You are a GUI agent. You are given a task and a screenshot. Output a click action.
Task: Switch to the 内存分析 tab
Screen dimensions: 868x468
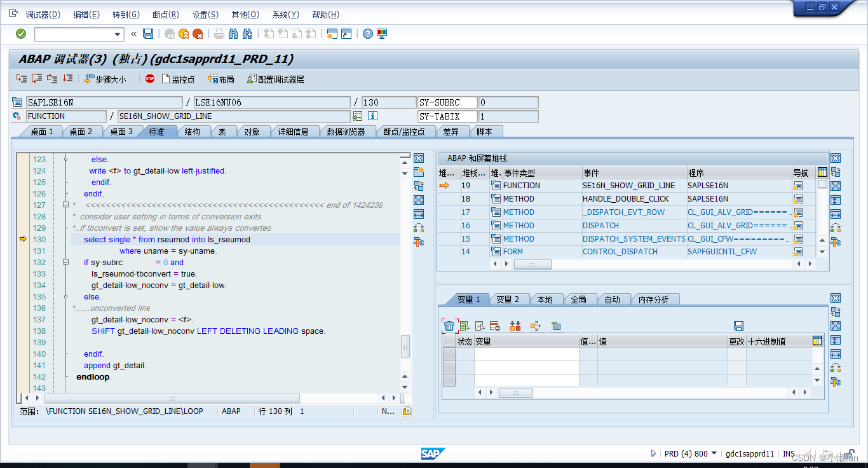click(x=654, y=299)
